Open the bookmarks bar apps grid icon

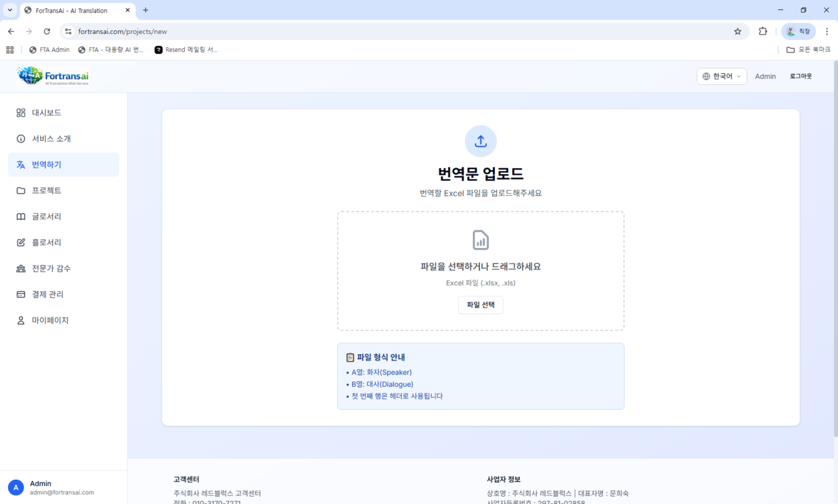pyautogui.click(x=10, y=50)
